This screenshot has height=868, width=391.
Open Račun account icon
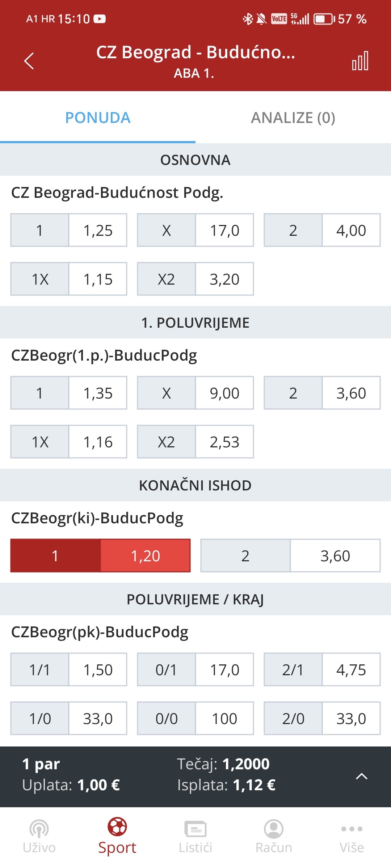274,829
